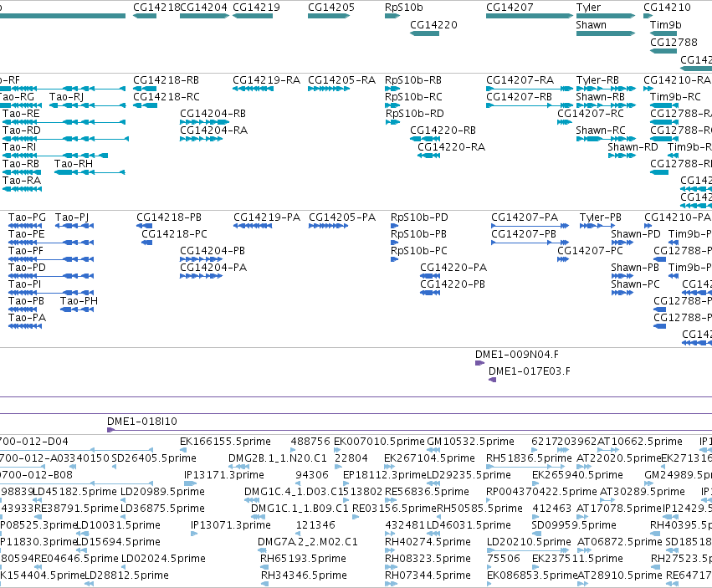The height and width of the screenshot is (588, 712).
Task: Select the IP13171.3prime EST label
Action: [224, 475]
